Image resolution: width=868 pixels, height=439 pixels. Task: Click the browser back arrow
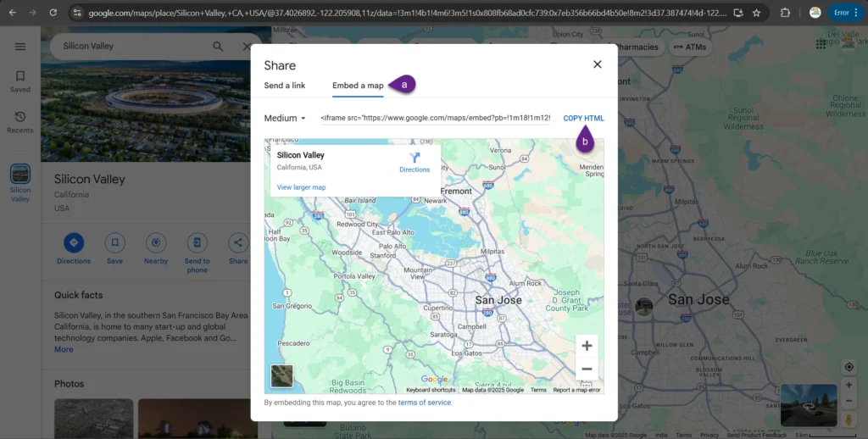pos(12,12)
